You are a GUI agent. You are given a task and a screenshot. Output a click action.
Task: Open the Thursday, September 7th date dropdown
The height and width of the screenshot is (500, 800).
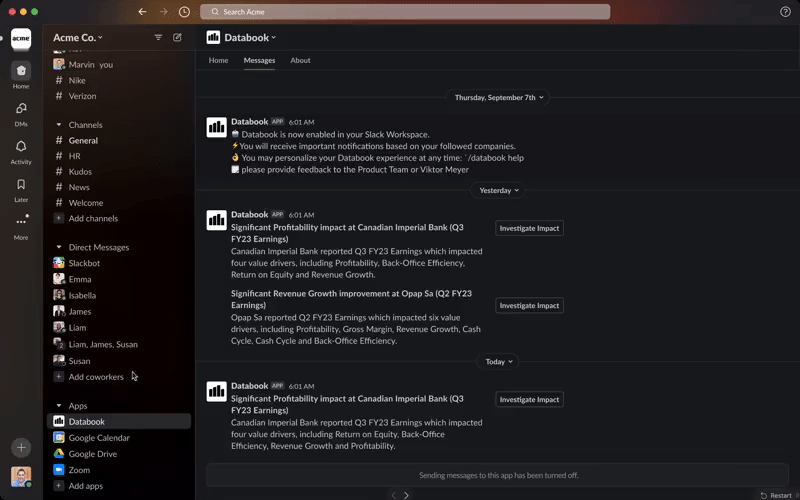(x=498, y=97)
